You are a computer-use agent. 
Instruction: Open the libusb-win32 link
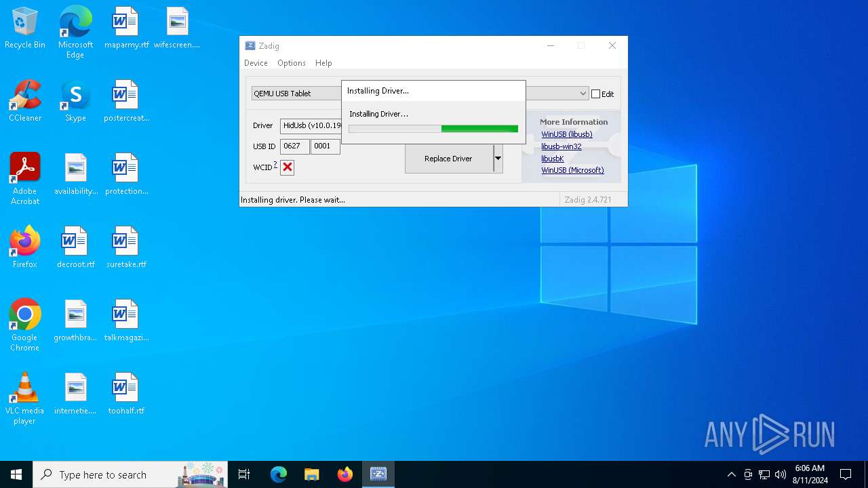click(x=561, y=146)
